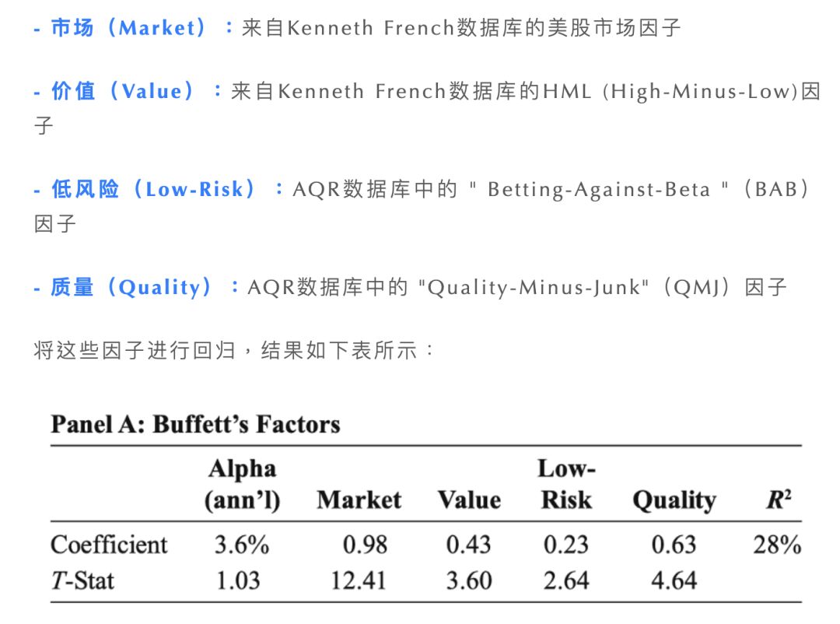Click the "Betting-Against-Beta" quoted text
Screen dimensions: 840x624
(599, 190)
